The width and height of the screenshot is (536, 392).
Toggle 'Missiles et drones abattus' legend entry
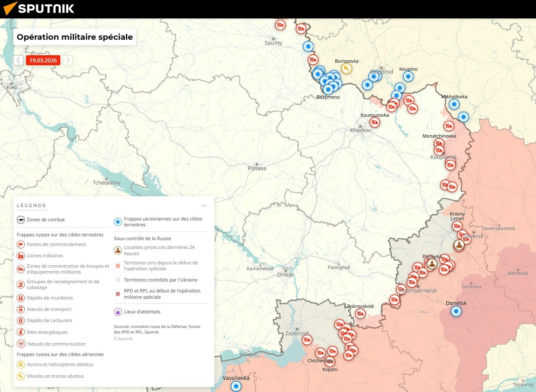[x=55, y=376]
